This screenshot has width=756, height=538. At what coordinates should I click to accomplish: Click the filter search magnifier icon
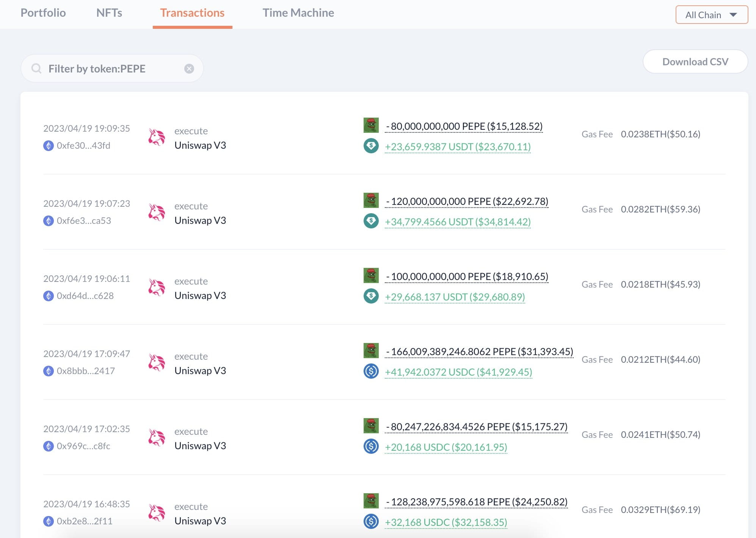(36, 69)
